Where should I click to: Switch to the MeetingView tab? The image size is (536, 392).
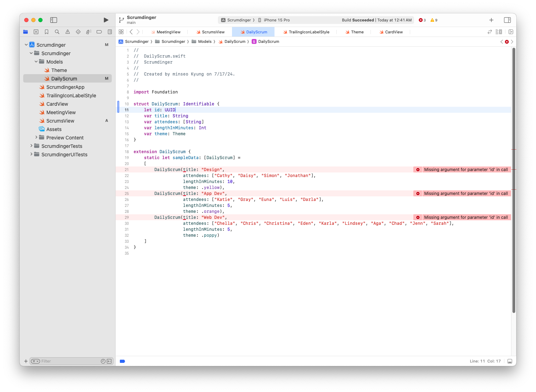coord(166,32)
